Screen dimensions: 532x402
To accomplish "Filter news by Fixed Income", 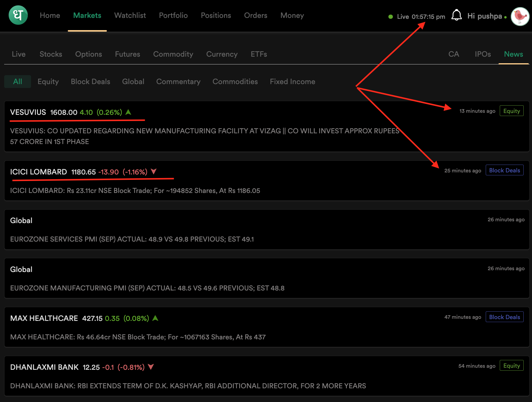I will pyautogui.click(x=293, y=81).
